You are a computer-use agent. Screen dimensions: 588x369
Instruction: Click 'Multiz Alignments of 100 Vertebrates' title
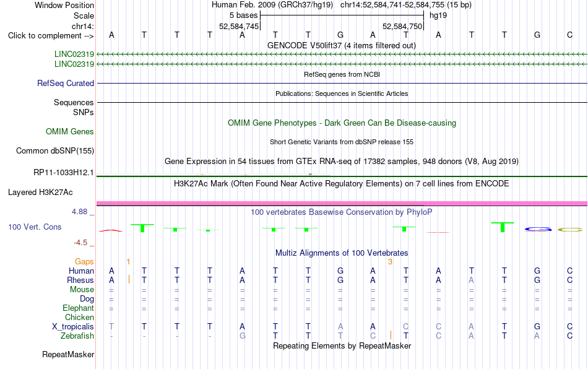(x=342, y=253)
